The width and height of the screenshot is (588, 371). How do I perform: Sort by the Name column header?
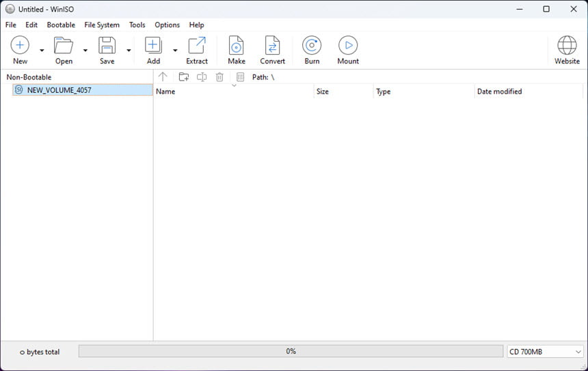(234, 92)
